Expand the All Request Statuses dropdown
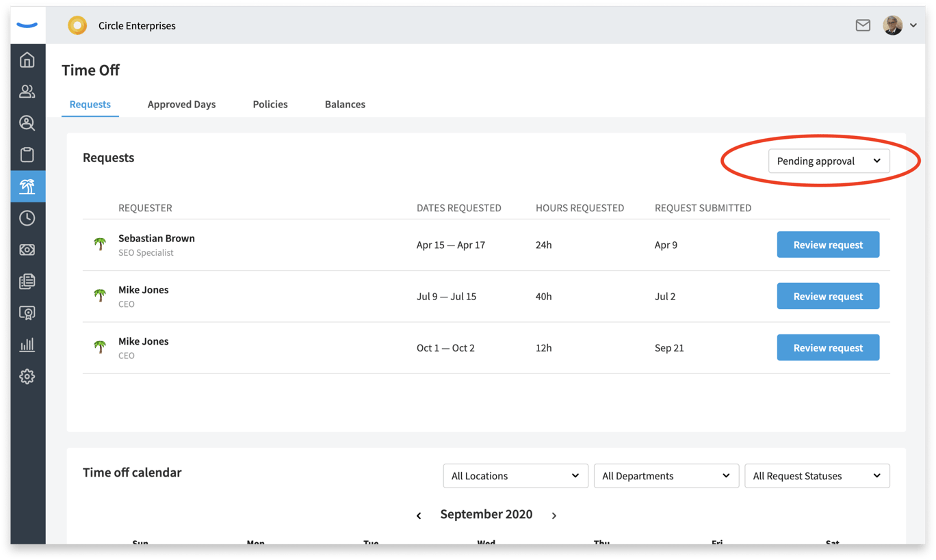The width and height of the screenshot is (936, 560). tap(817, 476)
